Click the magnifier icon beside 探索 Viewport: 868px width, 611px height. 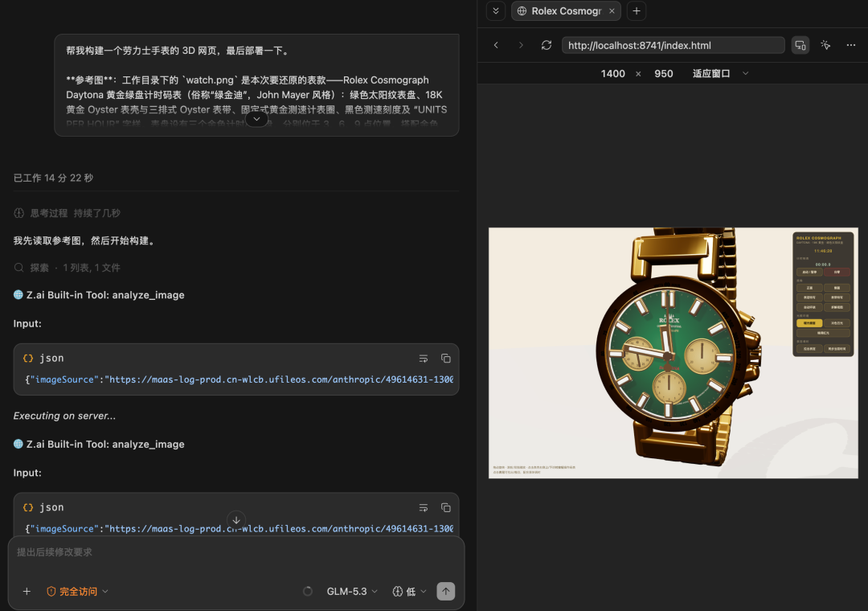point(18,268)
